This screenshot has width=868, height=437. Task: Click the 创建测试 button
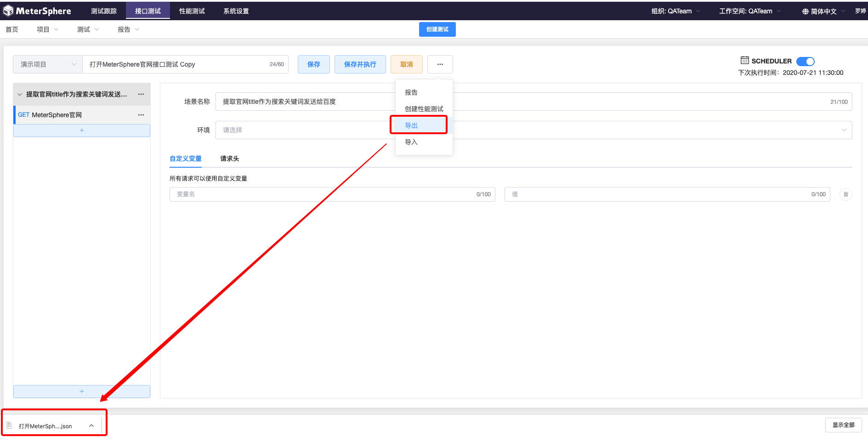[437, 29]
